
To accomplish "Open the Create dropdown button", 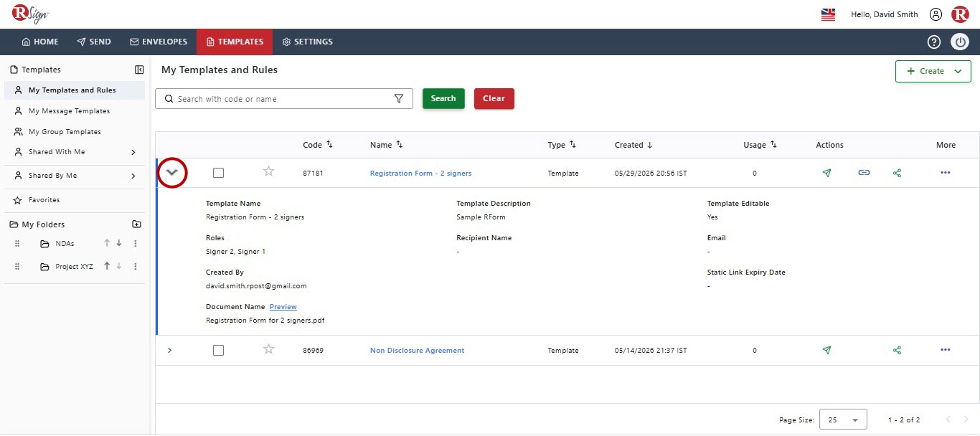I will [x=933, y=71].
